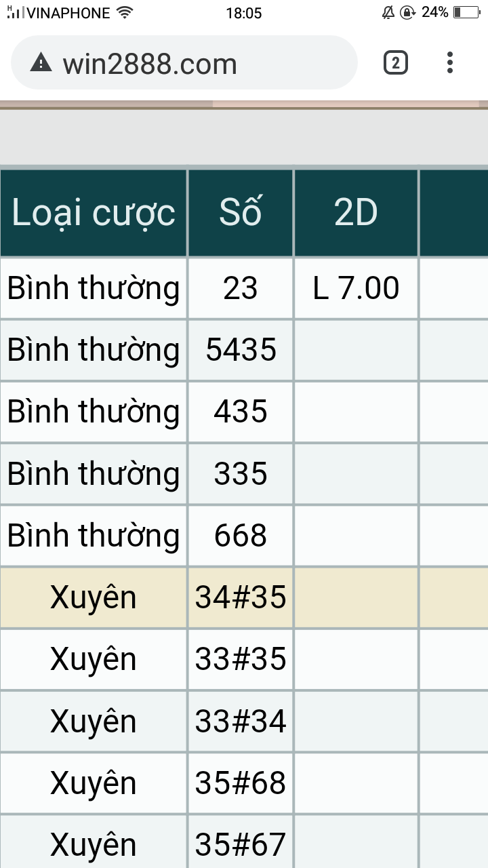The width and height of the screenshot is (488, 868).
Task: Select the highlighted Xuyên 34#35 row
Action: [x=244, y=597]
